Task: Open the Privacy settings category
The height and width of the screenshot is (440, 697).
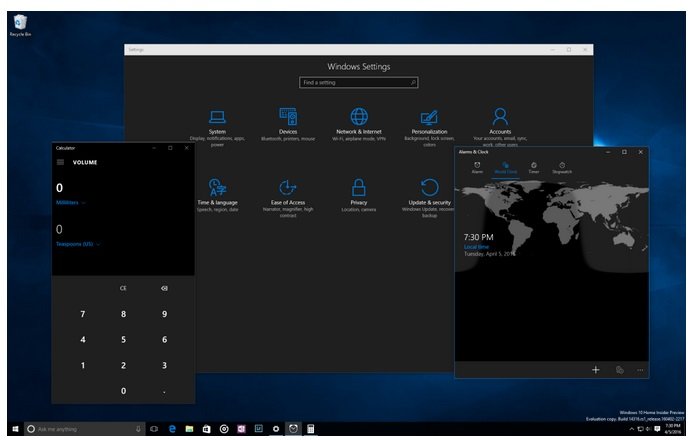Action: pyautogui.click(x=359, y=195)
